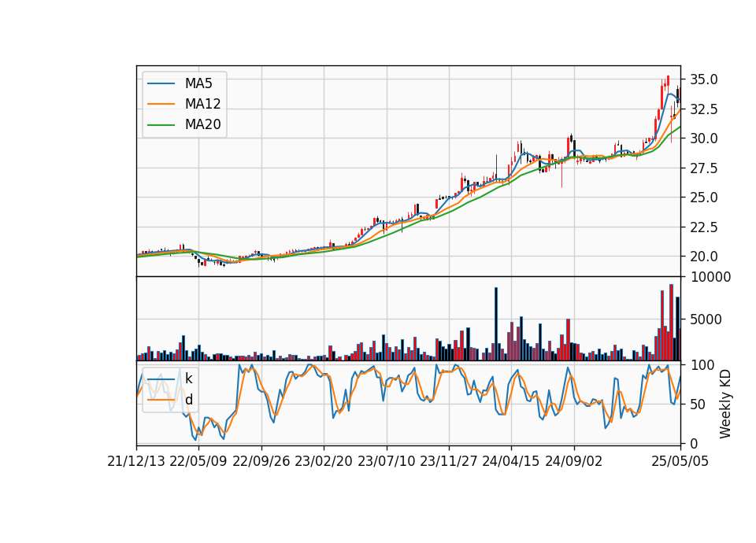Click the 23/11/27 date label
756x543 pixels.
click(x=449, y=462)
